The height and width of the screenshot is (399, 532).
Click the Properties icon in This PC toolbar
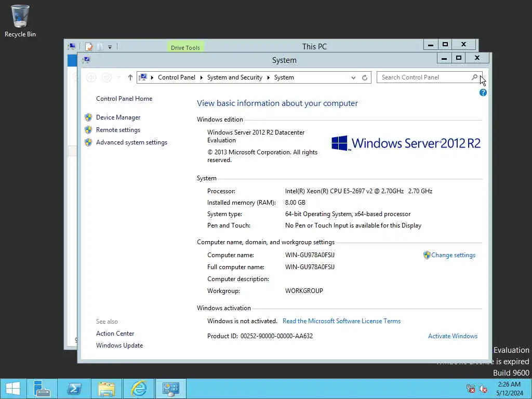point(89,46)
